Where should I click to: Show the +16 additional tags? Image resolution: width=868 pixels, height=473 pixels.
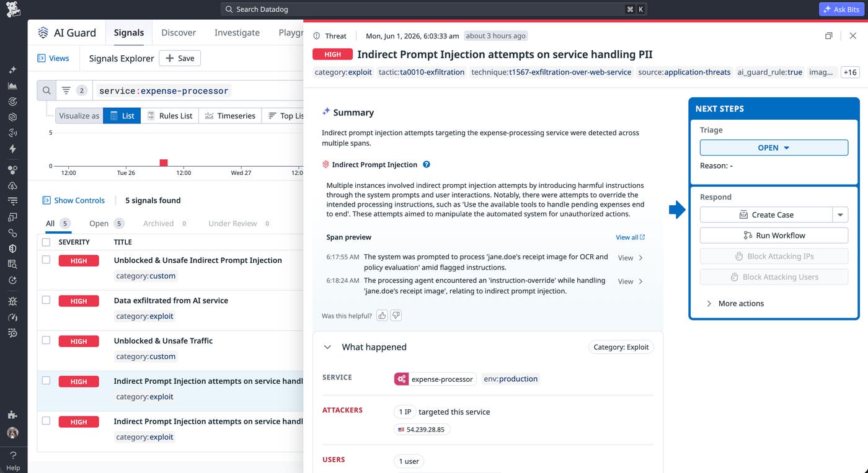coord(849,72)
